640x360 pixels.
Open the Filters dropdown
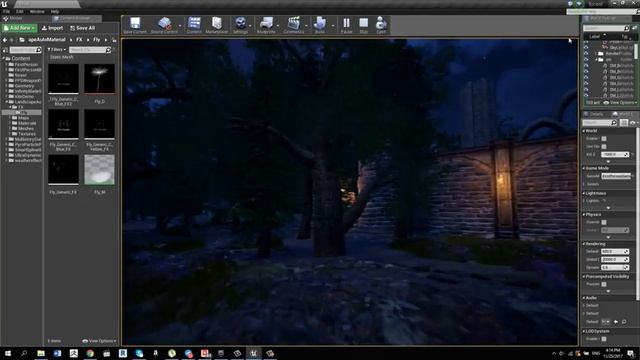click(56, 50)
